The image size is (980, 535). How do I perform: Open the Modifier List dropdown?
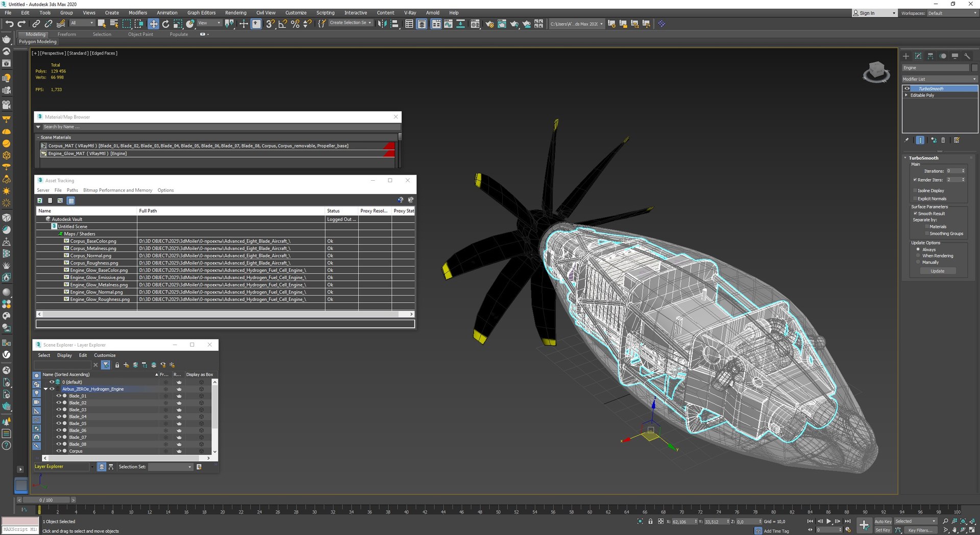point(939,79)
